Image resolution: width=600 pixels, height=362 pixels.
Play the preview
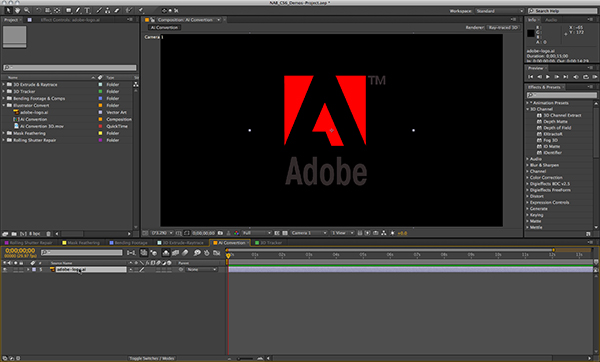(548, 77)
